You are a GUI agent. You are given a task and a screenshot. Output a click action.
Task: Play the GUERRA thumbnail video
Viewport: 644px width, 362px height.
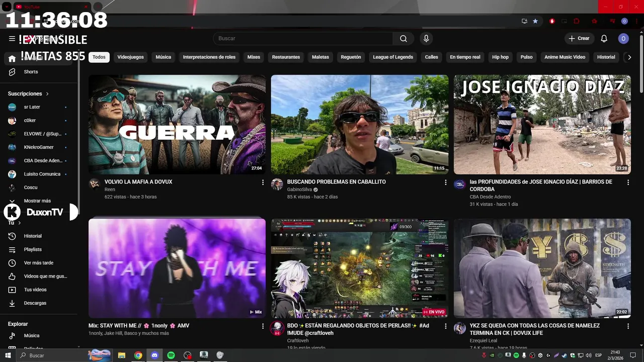coord(177,124)
